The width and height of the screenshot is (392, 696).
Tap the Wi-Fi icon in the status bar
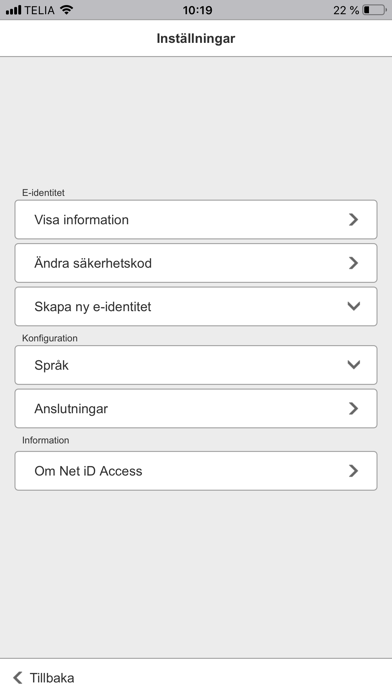(x=67, y=10)
